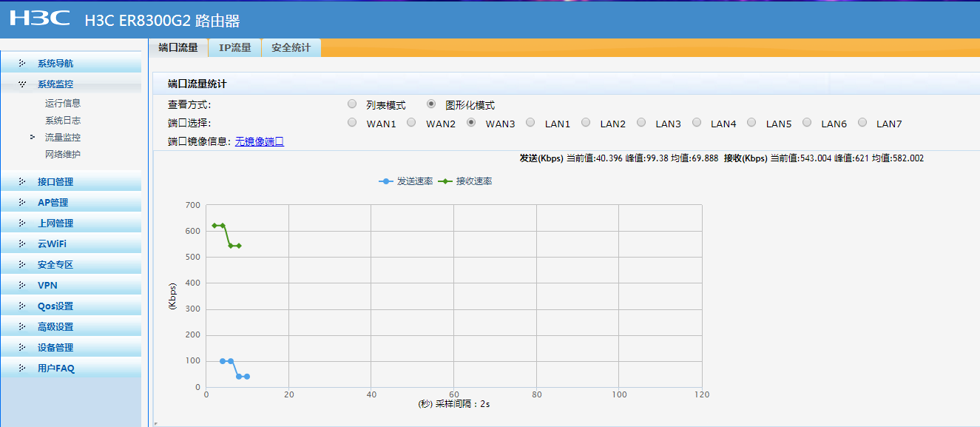
Task: Click the green 接收速率 legend marker
Action: (445, 181)
